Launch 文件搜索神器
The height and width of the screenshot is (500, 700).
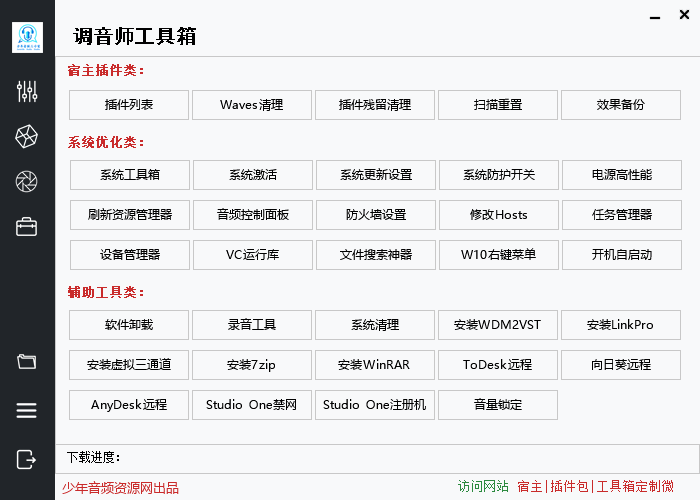tap(376, 255)
